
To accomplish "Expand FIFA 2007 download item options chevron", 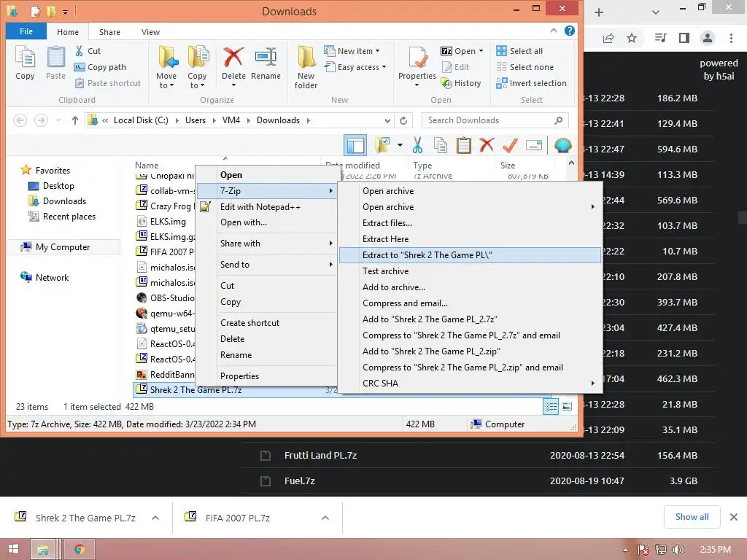I will tap(325, 518).
